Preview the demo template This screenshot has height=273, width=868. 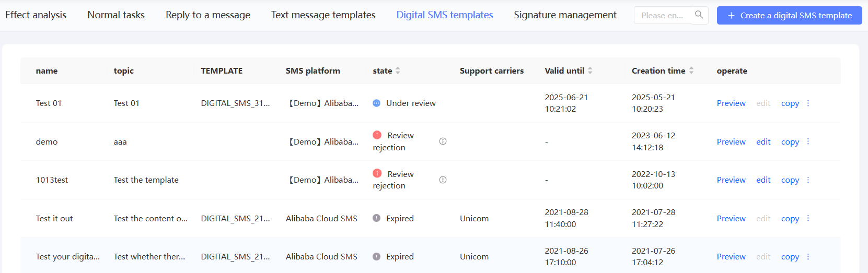click(x=731, y=141)
